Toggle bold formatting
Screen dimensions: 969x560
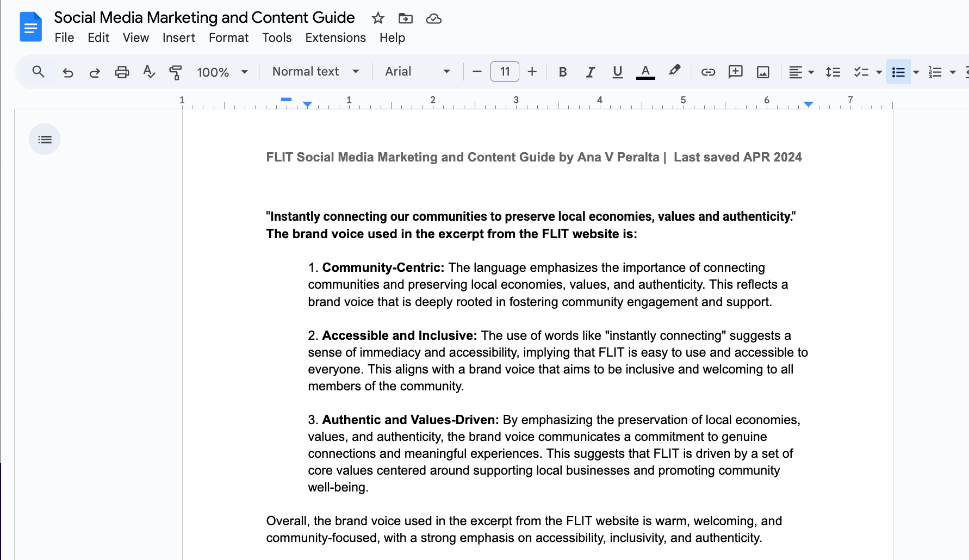[563, 72]
